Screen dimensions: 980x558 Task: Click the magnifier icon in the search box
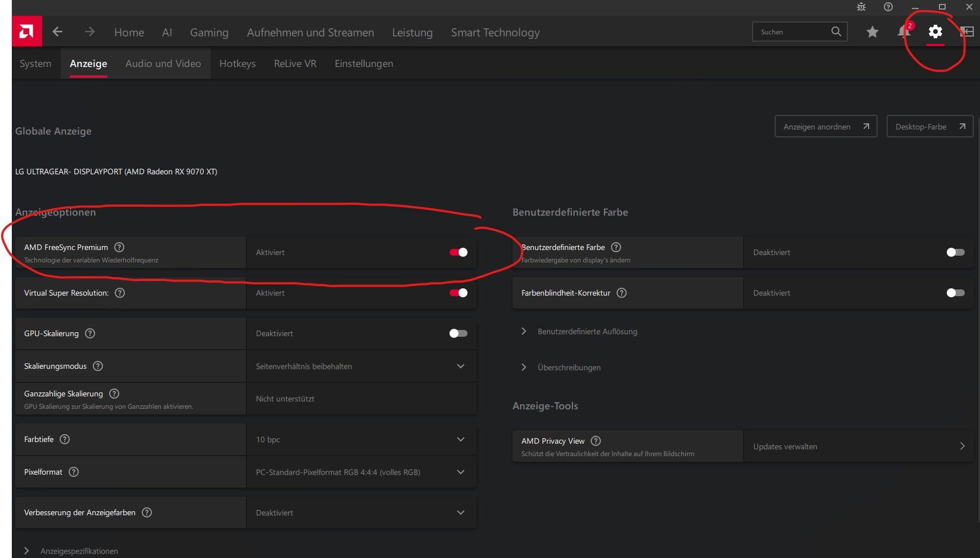point(836,32)
